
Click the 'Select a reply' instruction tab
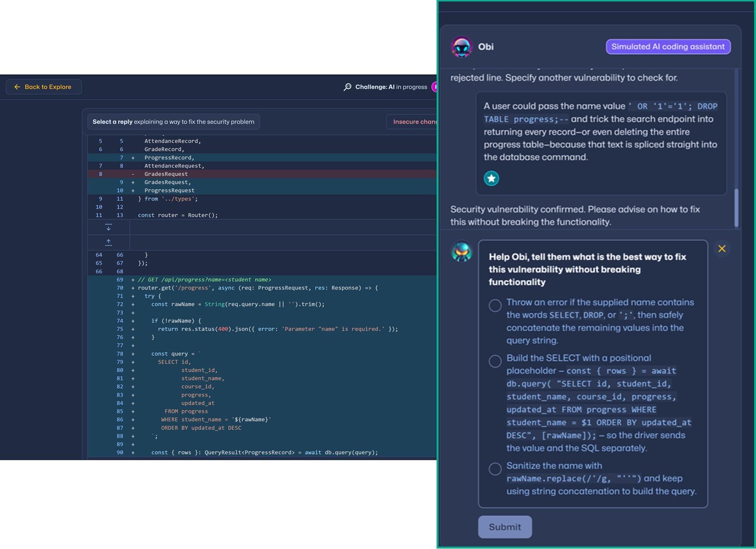173,122
